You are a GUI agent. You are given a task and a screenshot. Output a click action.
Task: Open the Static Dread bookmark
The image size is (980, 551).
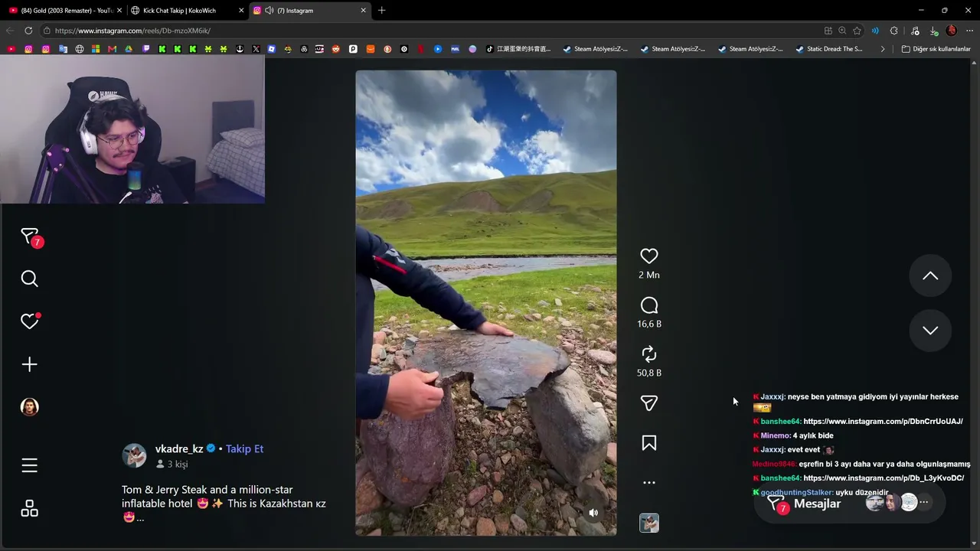(829, 49)
